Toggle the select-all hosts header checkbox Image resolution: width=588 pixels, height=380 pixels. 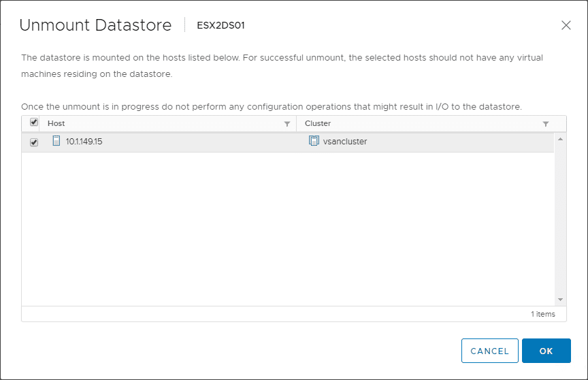[34, 123]
